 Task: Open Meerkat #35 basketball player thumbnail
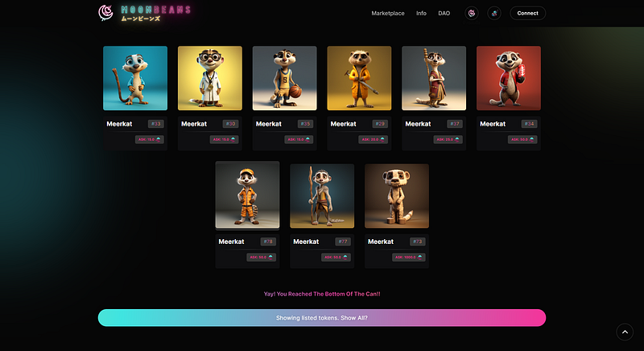click(x=285, y=78)
